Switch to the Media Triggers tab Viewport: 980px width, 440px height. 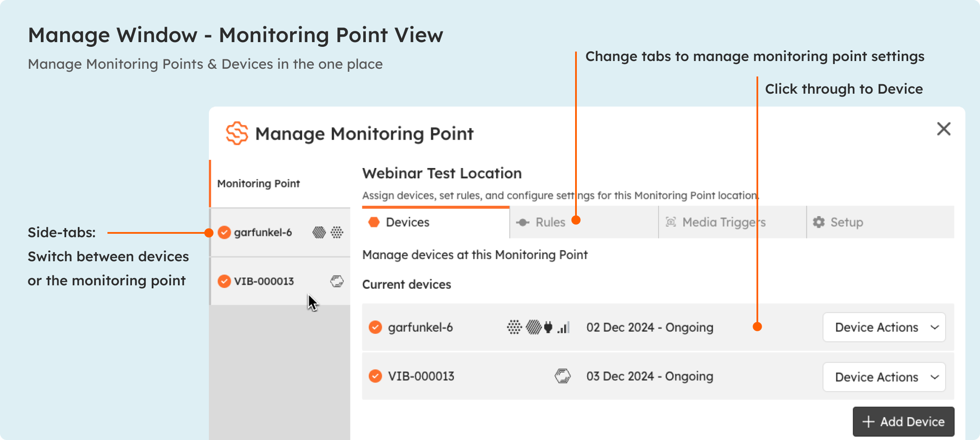pos(732,222)
